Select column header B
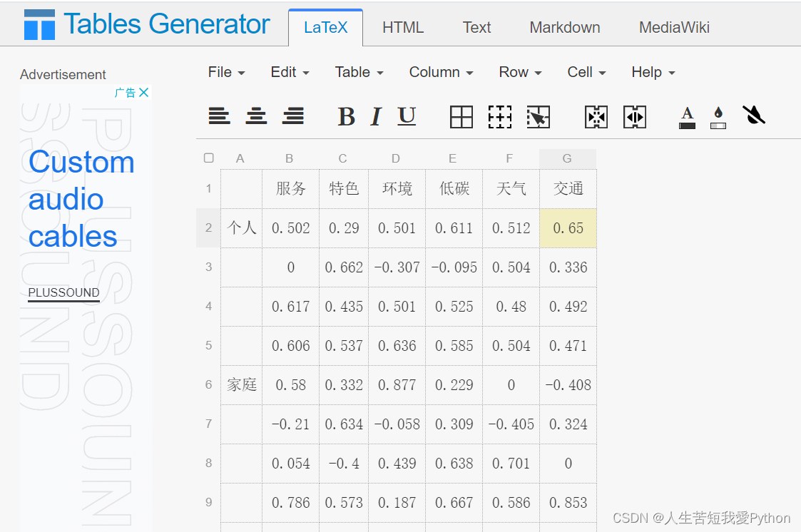801x532 pixels. 289,159
